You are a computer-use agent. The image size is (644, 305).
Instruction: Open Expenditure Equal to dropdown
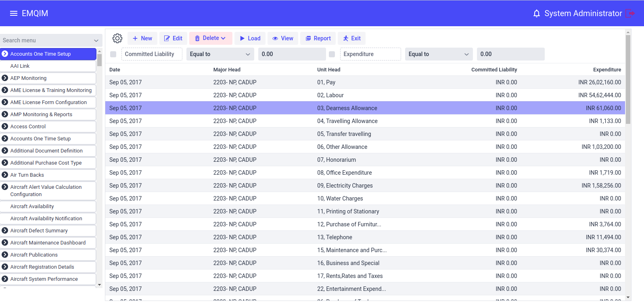coord(439,54)
